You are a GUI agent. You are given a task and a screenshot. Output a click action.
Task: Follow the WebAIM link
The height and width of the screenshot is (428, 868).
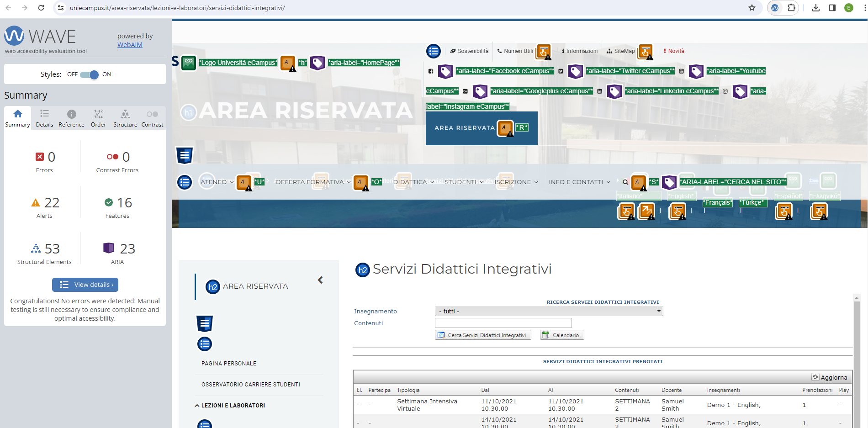click(x=130, y=45)
